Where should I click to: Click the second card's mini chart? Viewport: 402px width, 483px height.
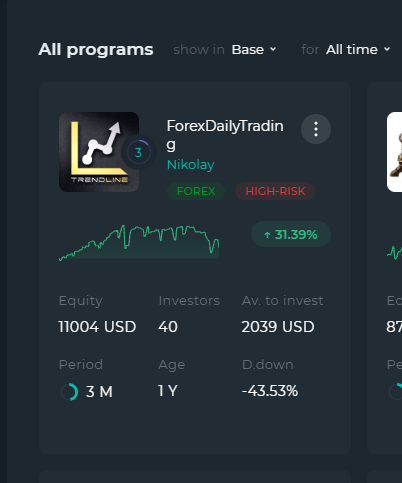394,252
